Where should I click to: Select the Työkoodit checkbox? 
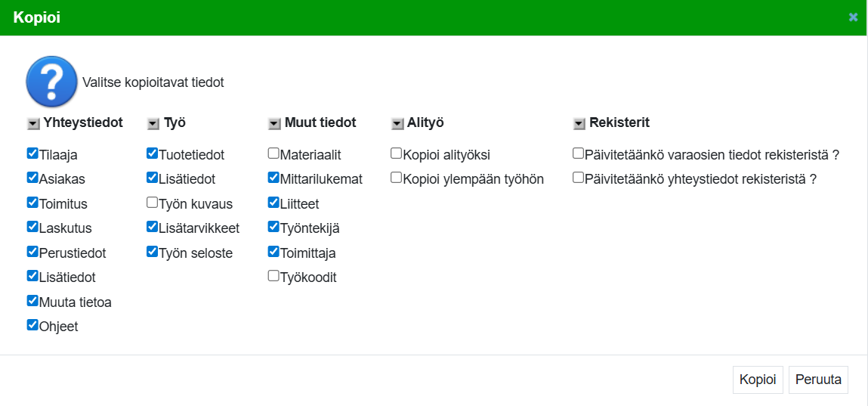pos(273,276)
